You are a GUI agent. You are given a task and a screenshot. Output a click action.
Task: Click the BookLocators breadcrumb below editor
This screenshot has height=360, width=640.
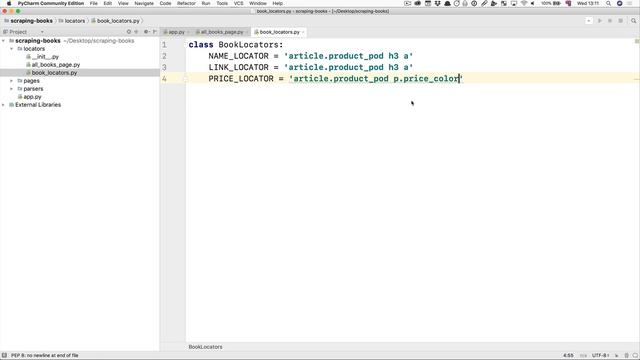coord(205,347)
